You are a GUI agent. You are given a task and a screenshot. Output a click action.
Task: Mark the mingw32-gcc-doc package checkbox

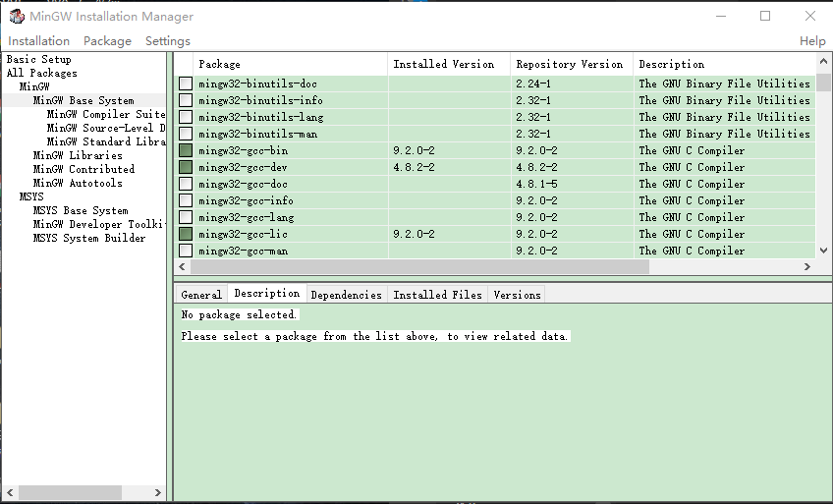pos(186,184)
